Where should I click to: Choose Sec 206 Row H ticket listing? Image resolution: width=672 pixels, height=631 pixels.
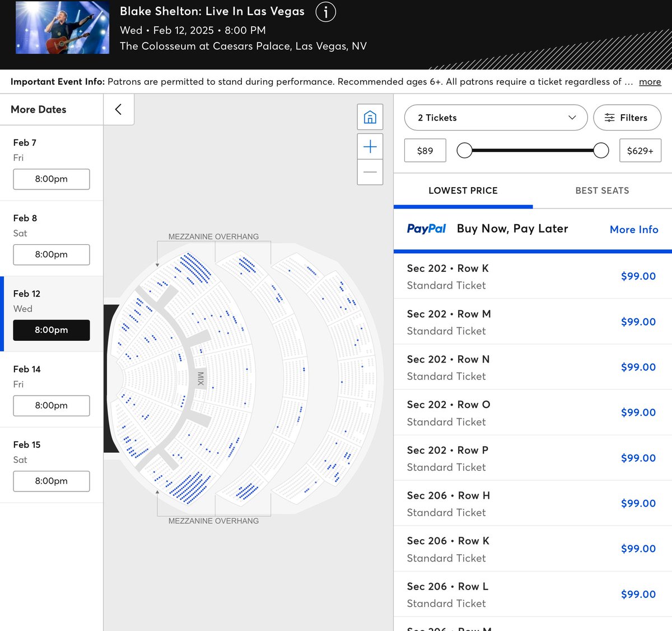pyautogui.click(x=533, y=503)
